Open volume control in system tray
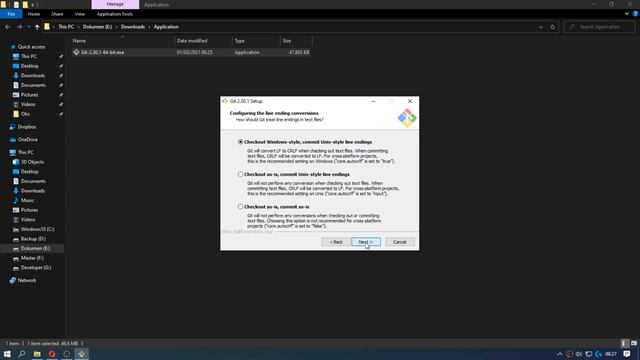Screen dimensions: 640x360 pyautogui.click(x=578, y=354)
